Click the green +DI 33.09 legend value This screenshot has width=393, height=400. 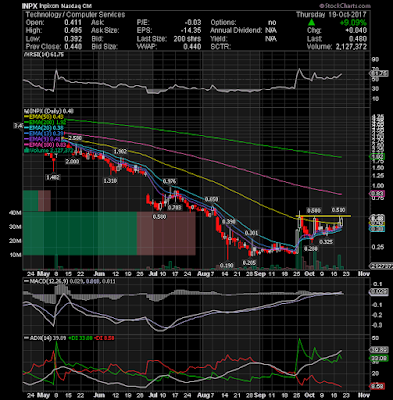(x=80, y=338)
